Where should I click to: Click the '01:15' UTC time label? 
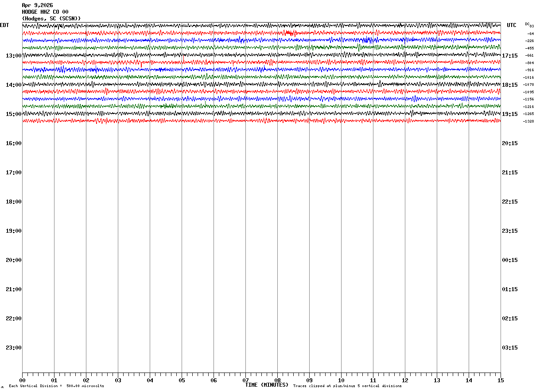510,289
